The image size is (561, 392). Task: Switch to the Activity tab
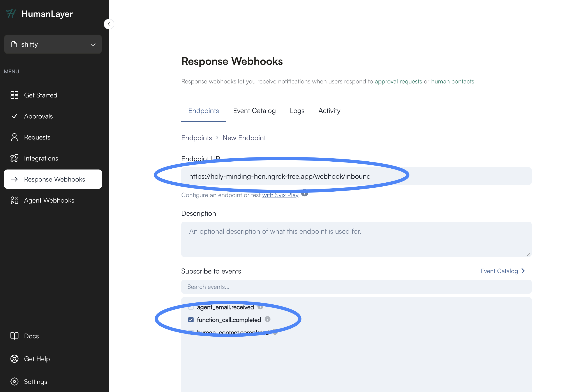click(x=329, y=111)
